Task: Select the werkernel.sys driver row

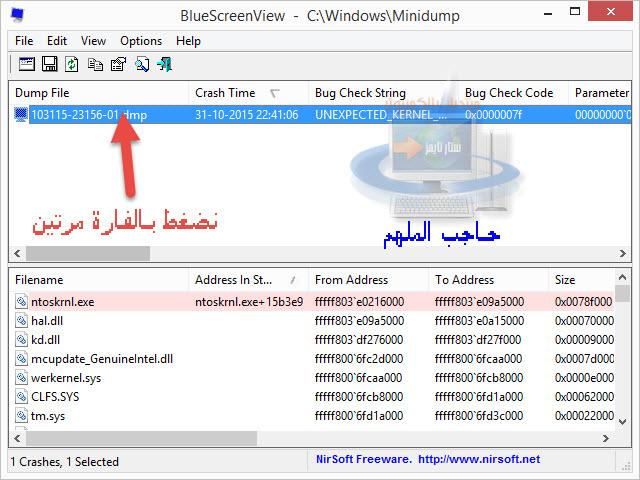Action: (312, 378)
